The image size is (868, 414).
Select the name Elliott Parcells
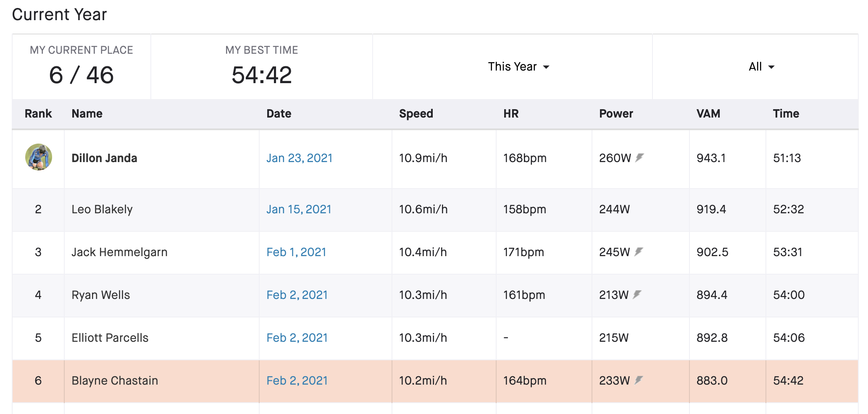coord(110,338)
